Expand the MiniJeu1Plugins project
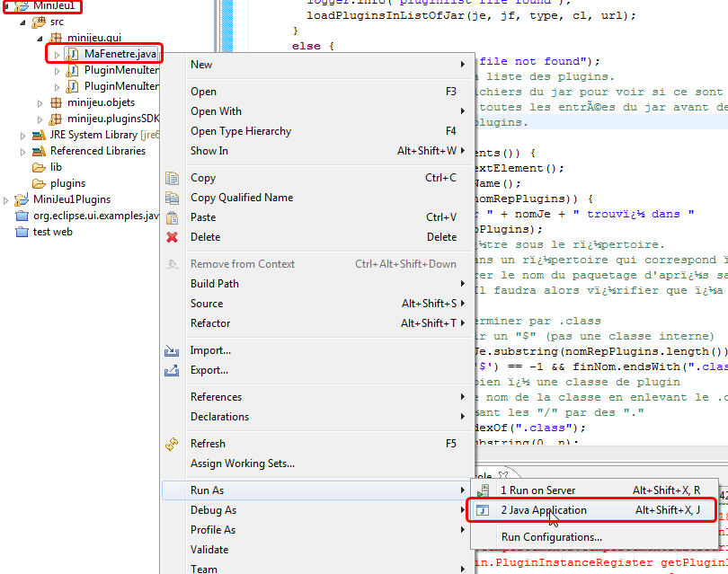728x574 pixels. pyautogui.click(x=8, y=199)
